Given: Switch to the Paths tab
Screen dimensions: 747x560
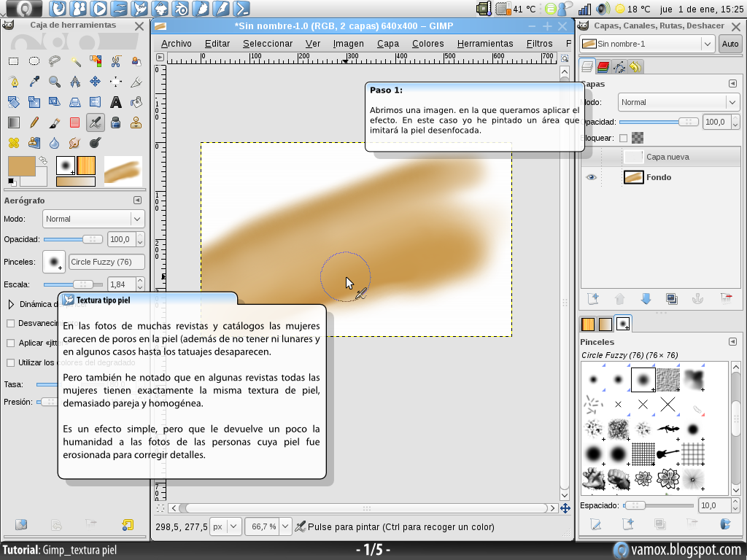Looking at the screenshot, I should [619, 67].
